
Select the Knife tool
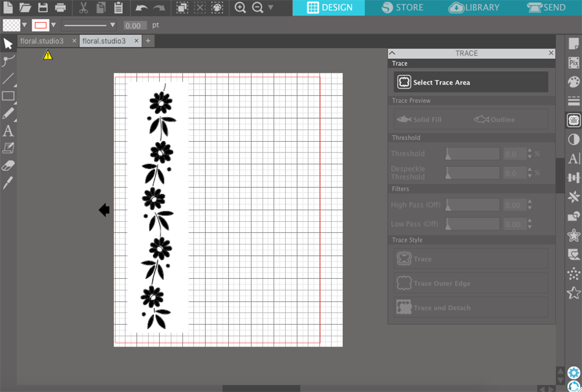[x=8, y=182]
